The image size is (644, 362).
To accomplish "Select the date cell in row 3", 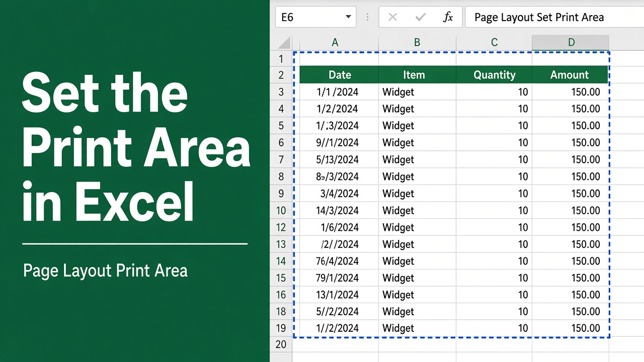I will point(339,92).
